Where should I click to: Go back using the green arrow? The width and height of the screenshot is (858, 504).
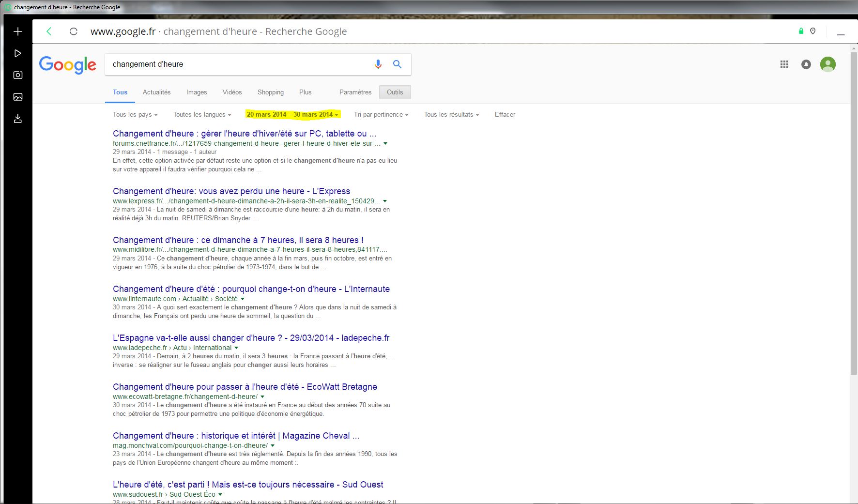49,31
